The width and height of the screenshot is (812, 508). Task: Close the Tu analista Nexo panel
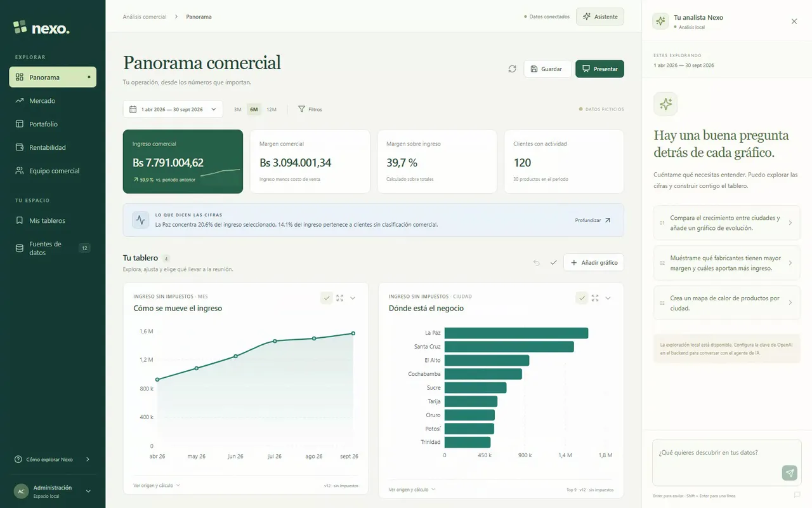tap(794, 22)
